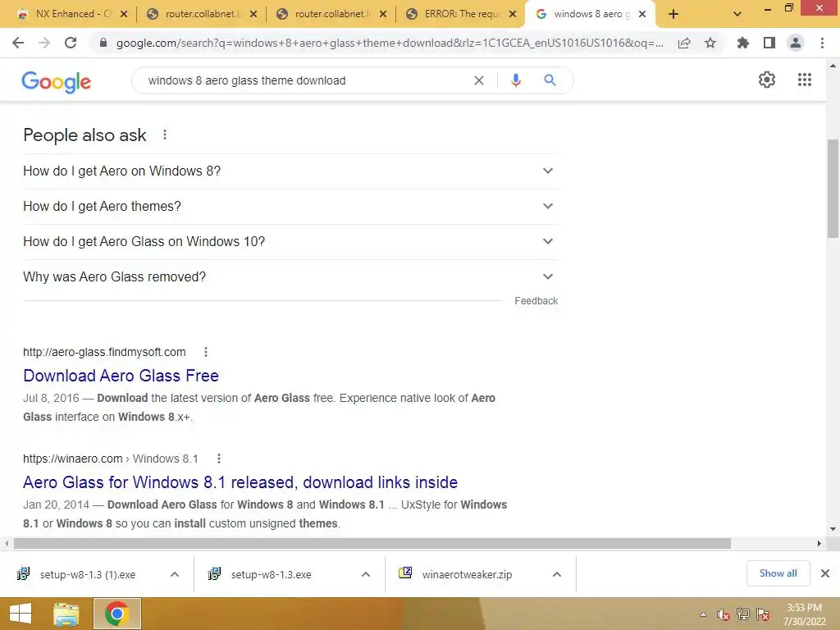
Task: Click the magnifier search button
Action: point(550,80)
